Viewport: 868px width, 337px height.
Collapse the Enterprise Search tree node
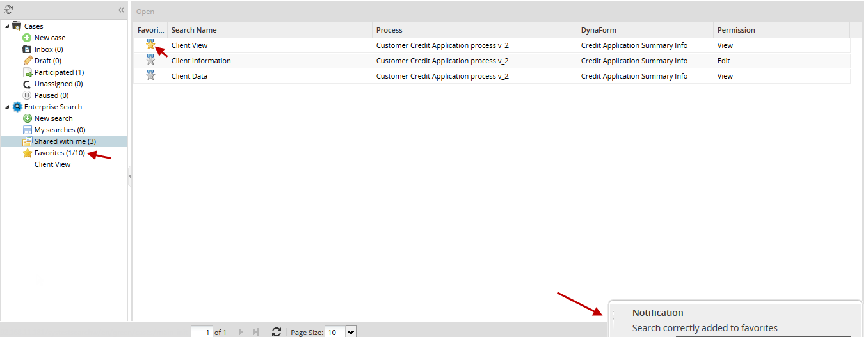coord(7,107)
